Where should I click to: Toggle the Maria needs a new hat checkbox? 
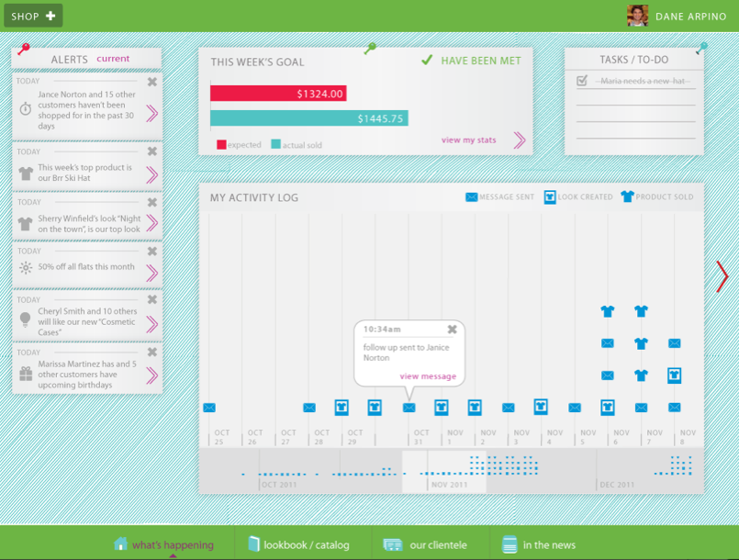click(x=582, y=82)
